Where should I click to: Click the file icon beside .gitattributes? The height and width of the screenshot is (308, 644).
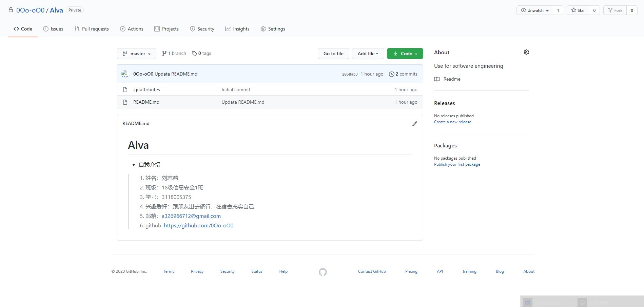[x=125, y=89]
